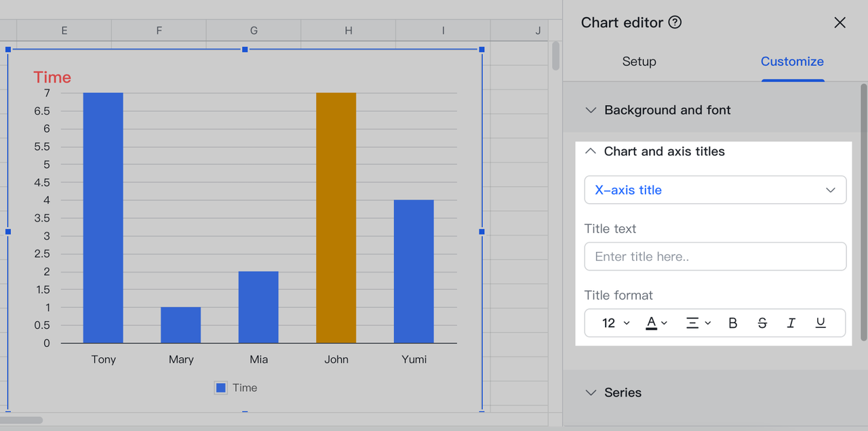Viewport: 868px width, 431px height.
Task: Click into the Enter title here field
Action: [x=715, y=256]
